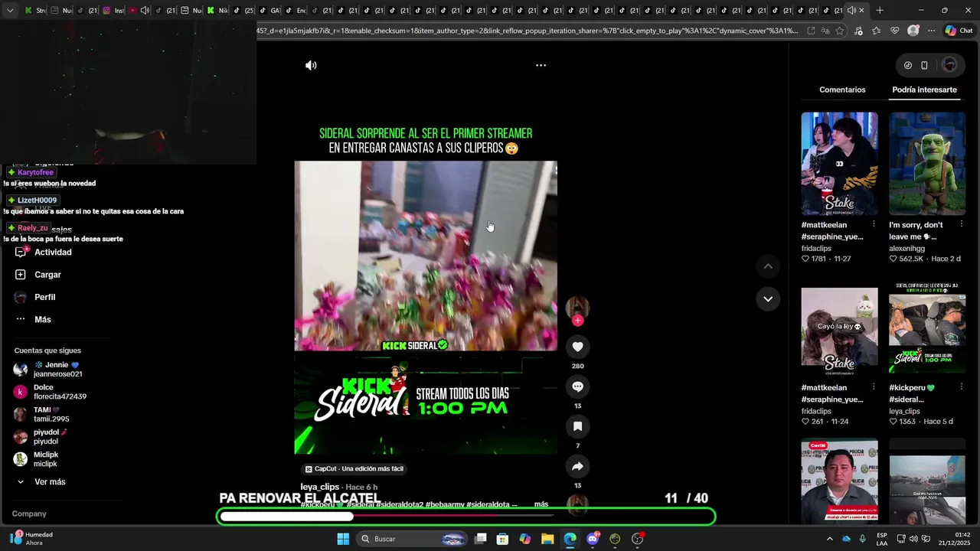Image resolution: width=980 pixels, height=551 pixels.
Task: Open the leya_clips #kickperu video thumbnail
Action: pos(927,330)
